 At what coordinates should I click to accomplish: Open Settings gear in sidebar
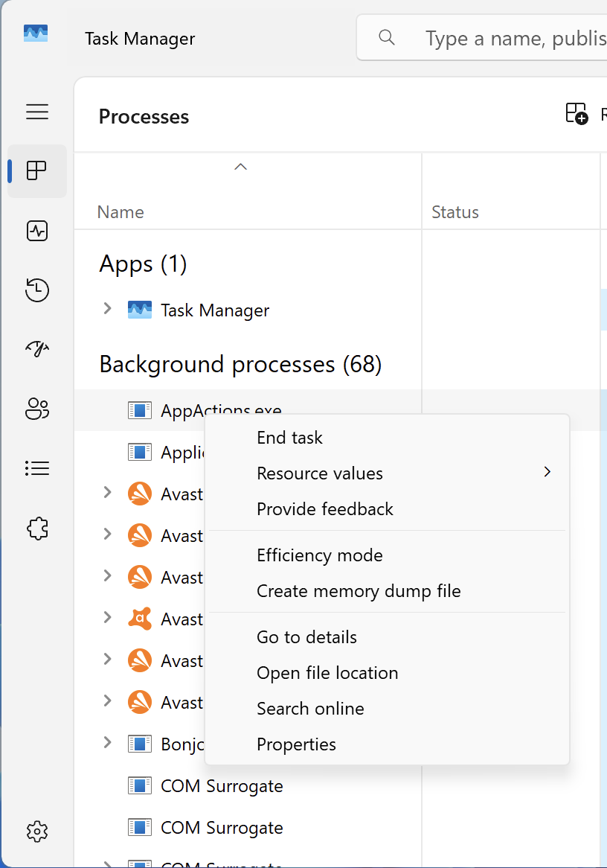pyautogui.click(x=37, y=832)
